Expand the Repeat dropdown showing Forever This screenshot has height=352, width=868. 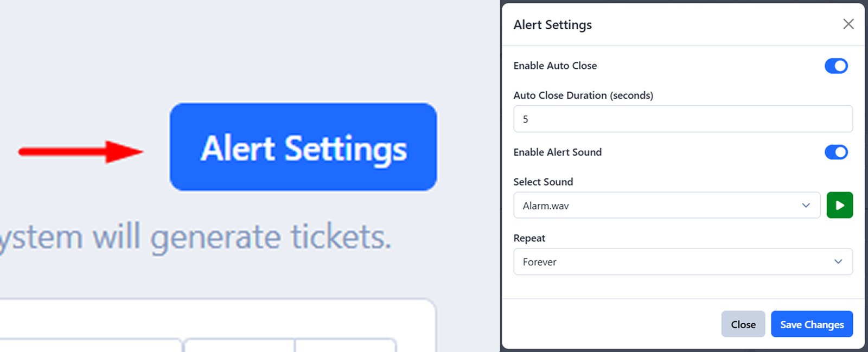pyautogui.click(x=682, y=261)
